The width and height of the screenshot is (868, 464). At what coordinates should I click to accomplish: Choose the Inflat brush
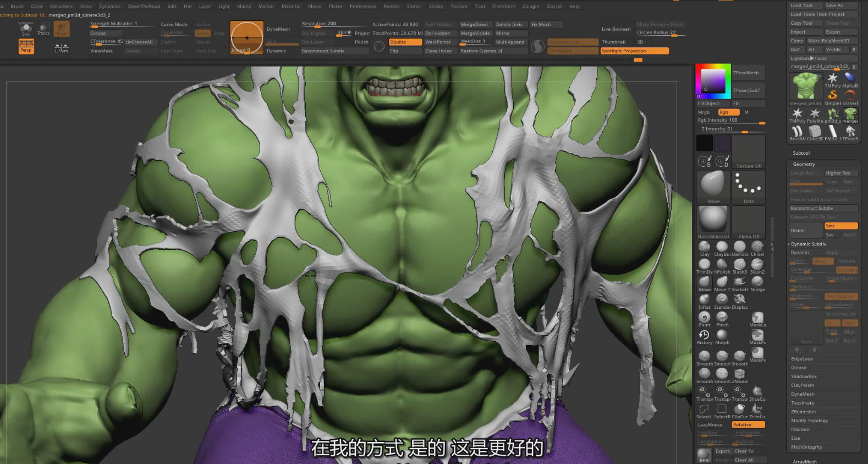(704, 299)
